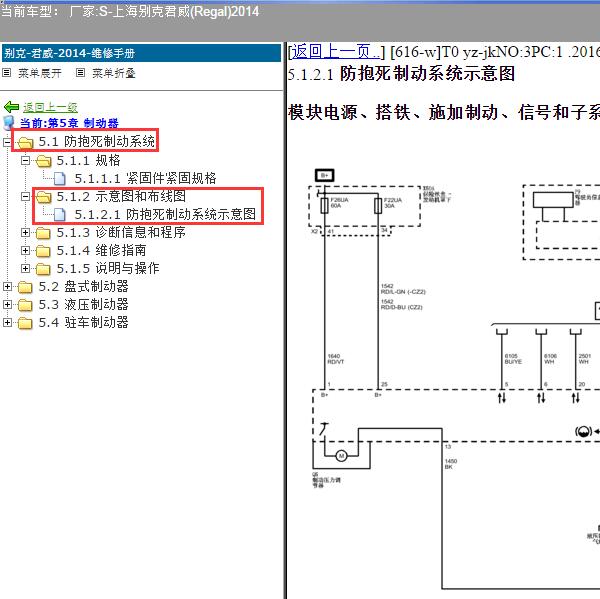600x599 pixels.
Task: Expand the 5.2 盘式制动器 node
Action: click(7, 286)
